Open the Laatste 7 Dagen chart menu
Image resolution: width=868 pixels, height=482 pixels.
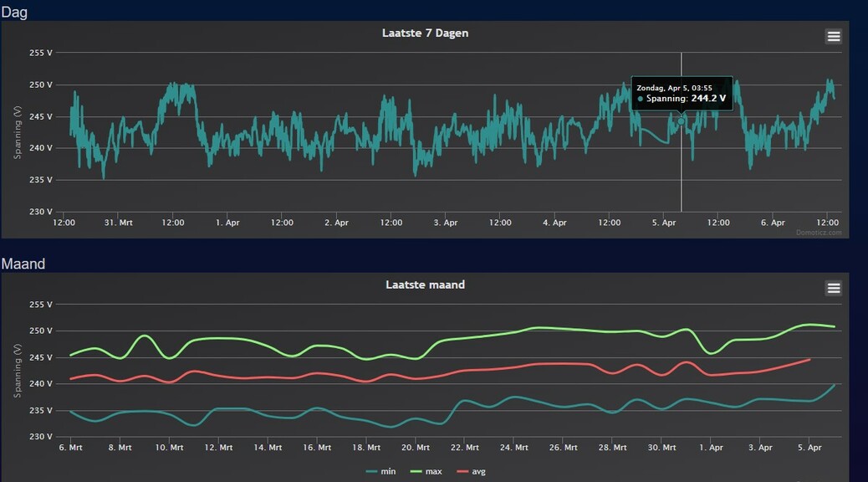pos(833,36)
